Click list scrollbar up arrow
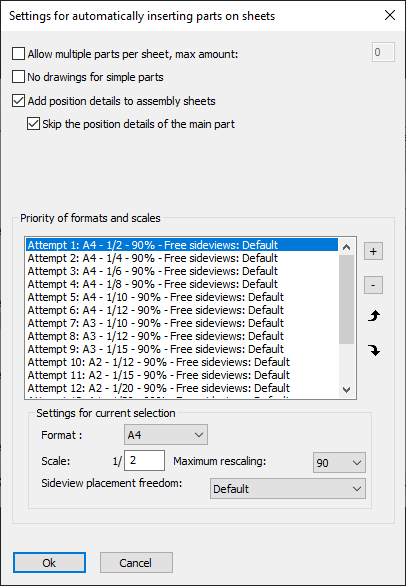The width and height of the screenshot is (406, 586). [347, 247]
